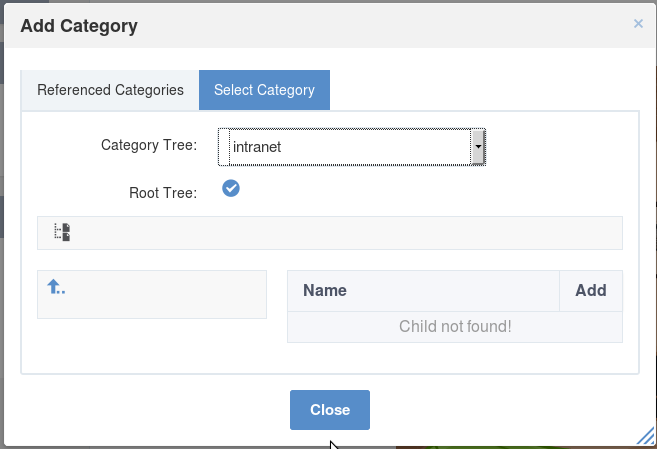This screenshot has height=449, width=657.
Task: Click the Category Tree label
Action: tap(149, 145)
